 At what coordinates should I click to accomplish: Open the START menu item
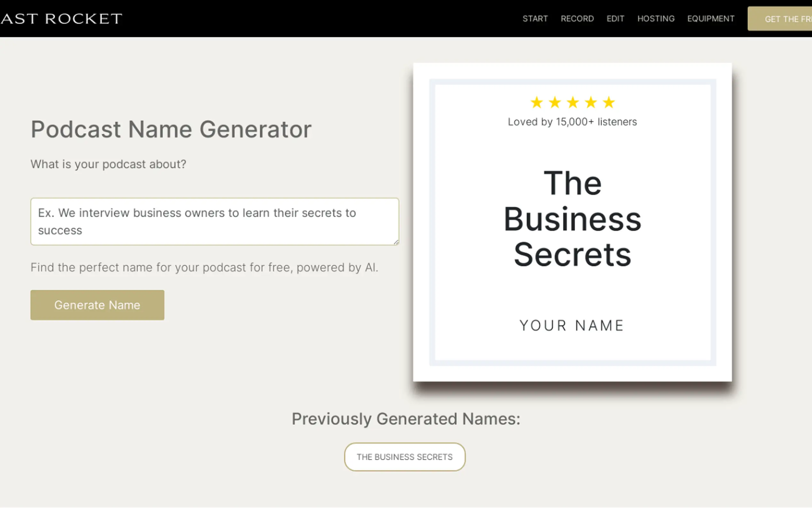tap(535, 19)
